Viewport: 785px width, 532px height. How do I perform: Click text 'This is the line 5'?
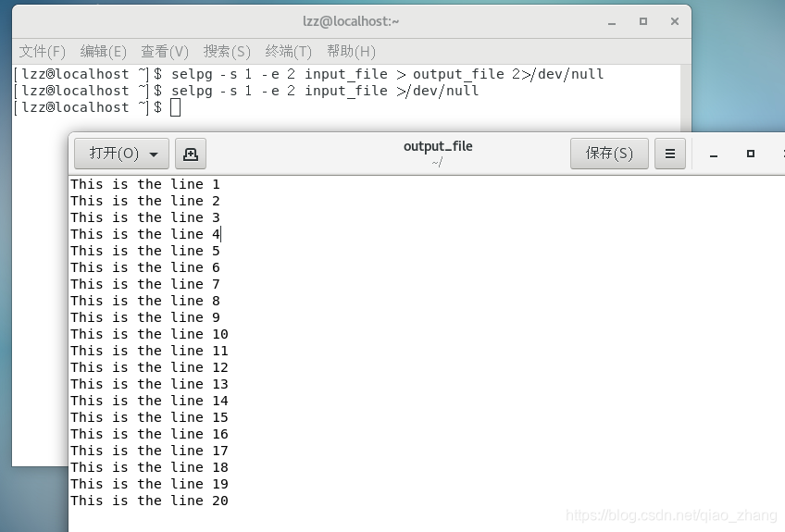[x=145, y=250]
